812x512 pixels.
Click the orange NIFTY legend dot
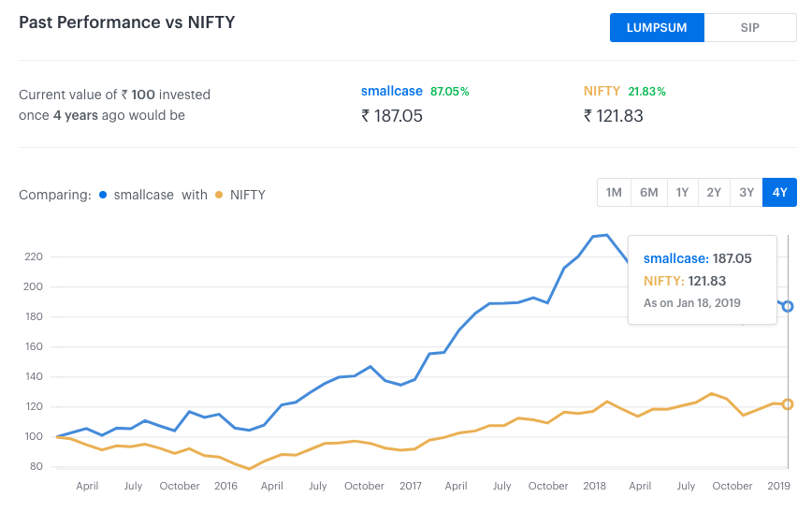219,195
